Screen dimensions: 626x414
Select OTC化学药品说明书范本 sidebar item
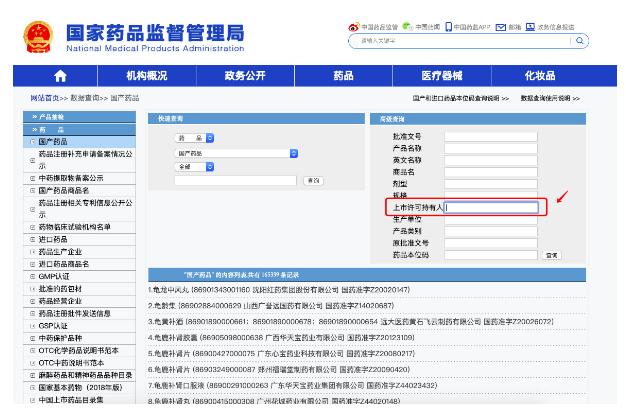(x=78, y=351)
